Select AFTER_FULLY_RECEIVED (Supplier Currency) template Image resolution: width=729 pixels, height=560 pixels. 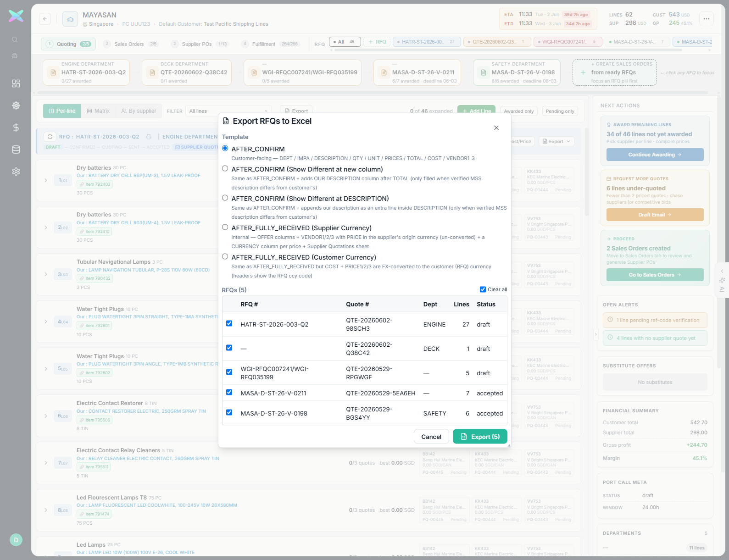click(x=225, y=227)
